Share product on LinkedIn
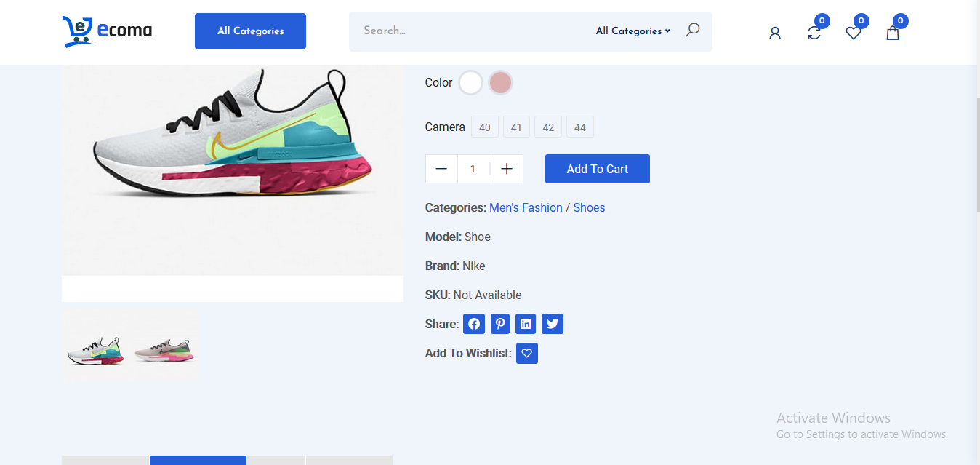This screenshot has width=980, height=465. pyautogui.click(x=526, y=324)
